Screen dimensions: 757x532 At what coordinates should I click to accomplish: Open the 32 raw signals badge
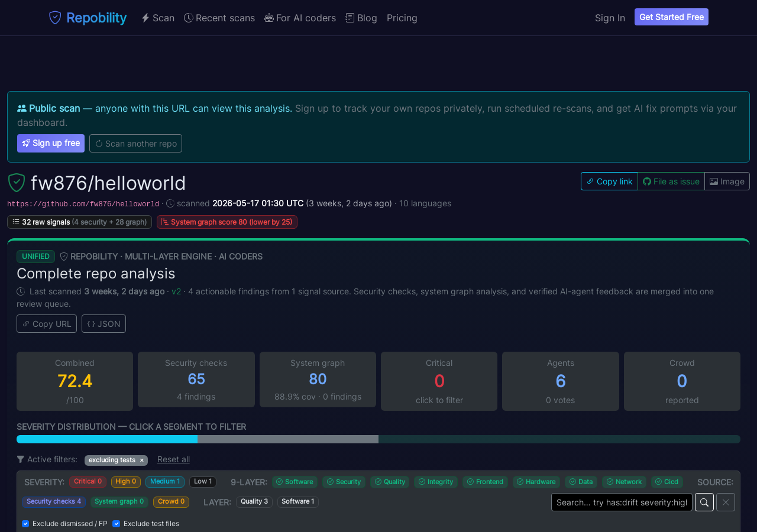(x=79, y=222)
